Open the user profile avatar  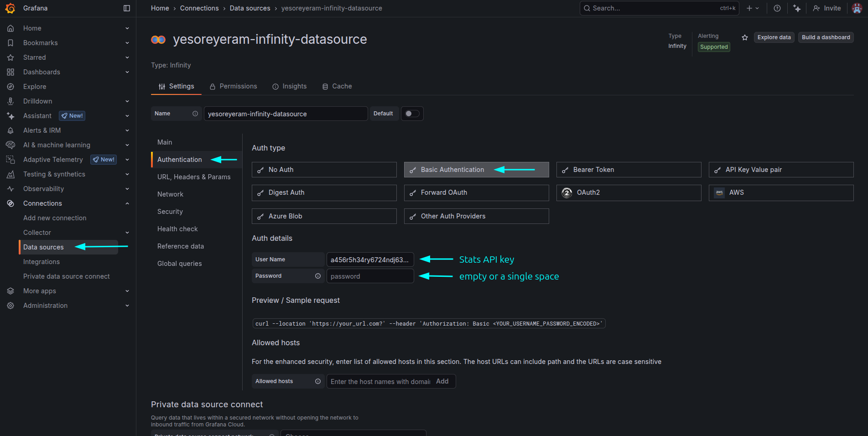[x=857, y=8]
